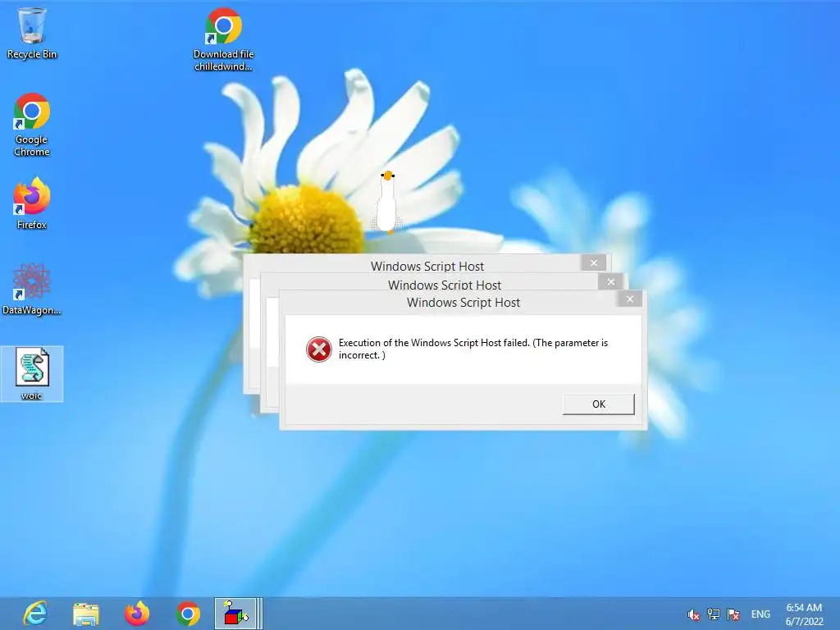Viewport: 840px width, 630px height.
Task: Close the front Windows Script Host dialog
Action: [x=629, y=299]
